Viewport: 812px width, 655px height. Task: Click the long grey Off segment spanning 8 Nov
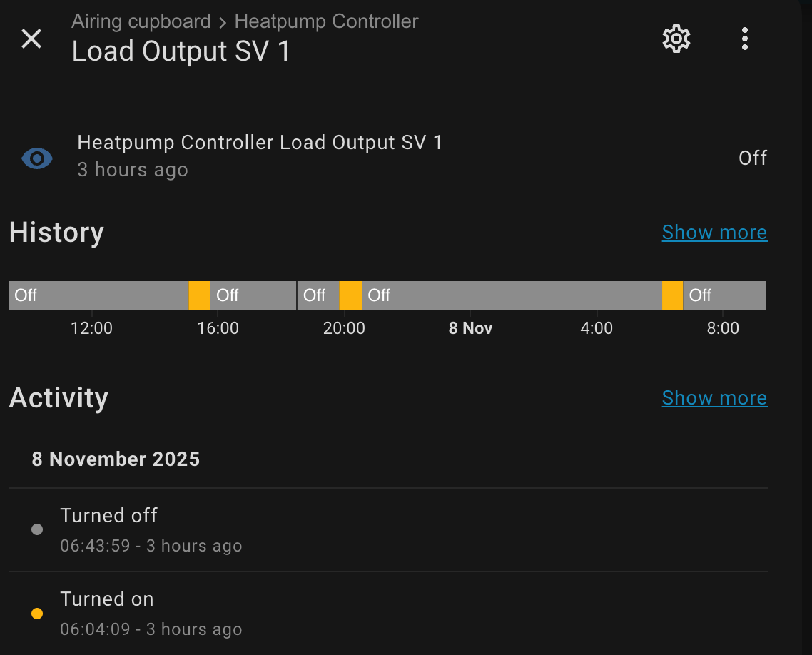(x=512, y=295)
